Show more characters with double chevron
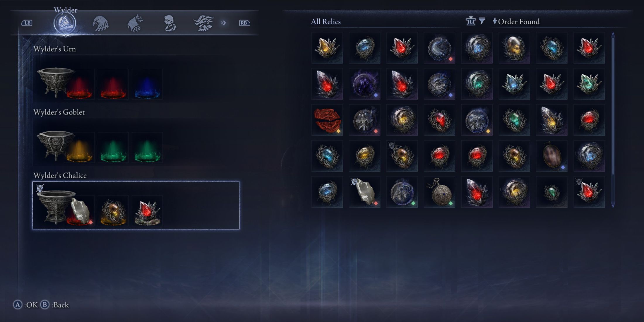The width and height of the screenshot is (644, 322). [223, 23]
